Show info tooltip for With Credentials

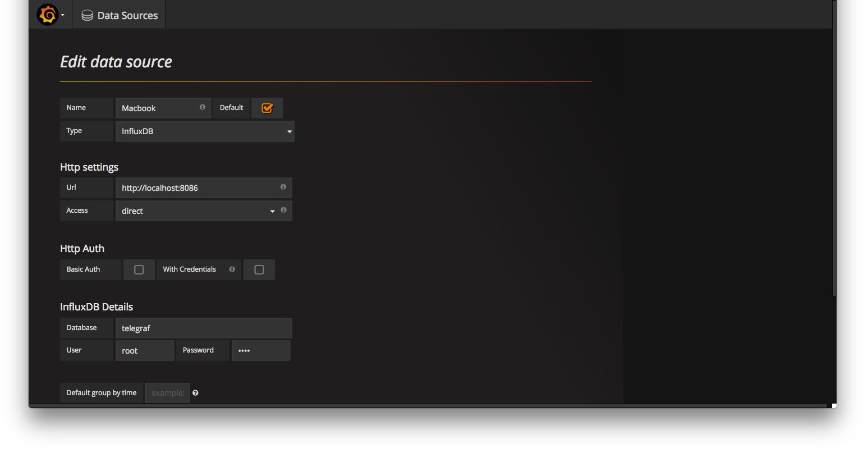232,269
